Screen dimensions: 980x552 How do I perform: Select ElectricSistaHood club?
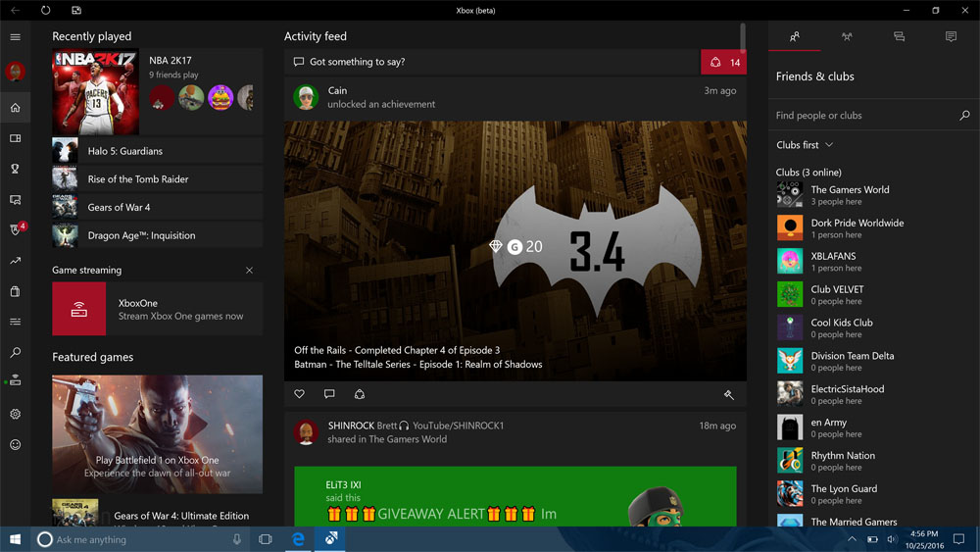(x=874, y=394)
